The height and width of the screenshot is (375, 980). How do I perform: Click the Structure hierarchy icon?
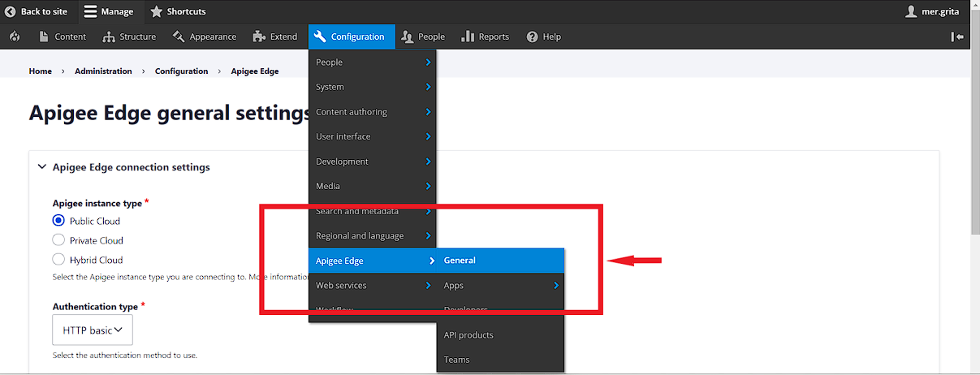pos(109,37)
